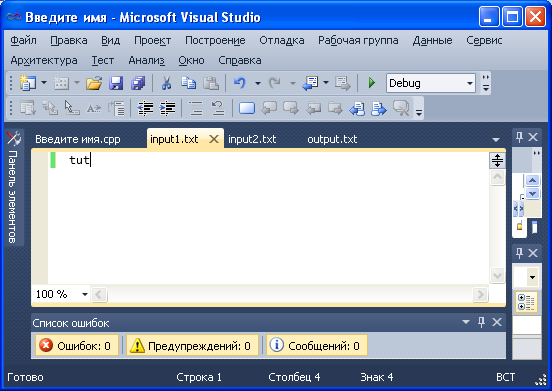Click the editor vertical scroll down arrow
The width and height of the screenshot is (552, 391).
click(x=497, y=275)
